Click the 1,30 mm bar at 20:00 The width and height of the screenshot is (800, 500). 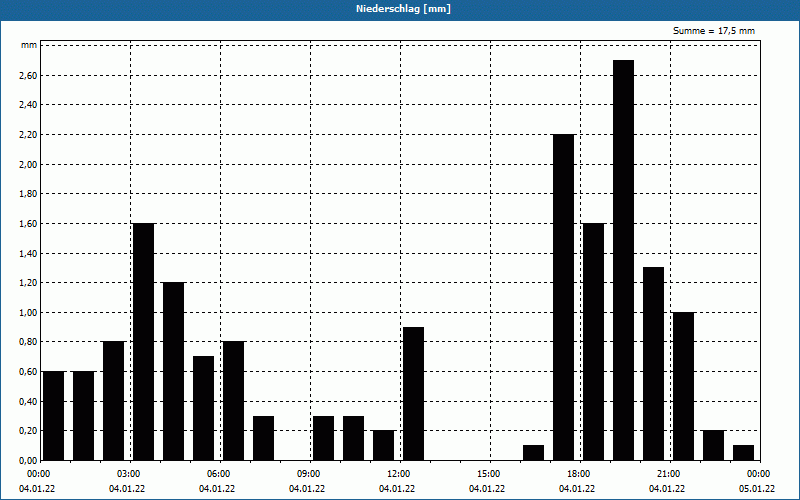[x=654, y=364]
